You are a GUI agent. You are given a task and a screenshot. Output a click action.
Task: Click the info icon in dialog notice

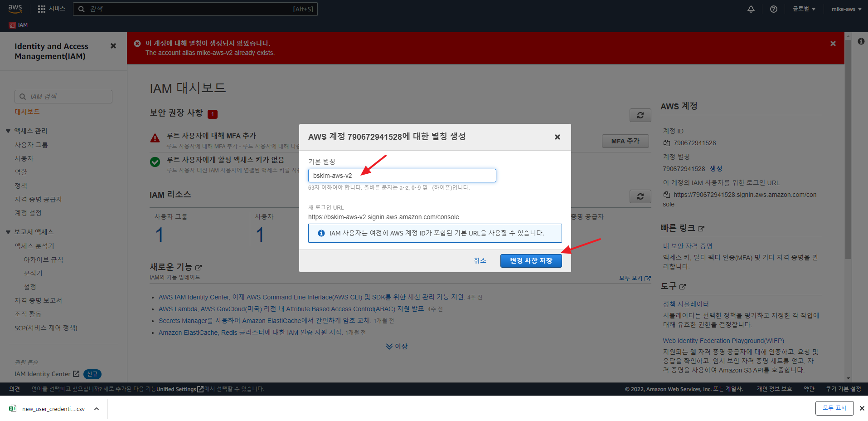tap(321, 233)
